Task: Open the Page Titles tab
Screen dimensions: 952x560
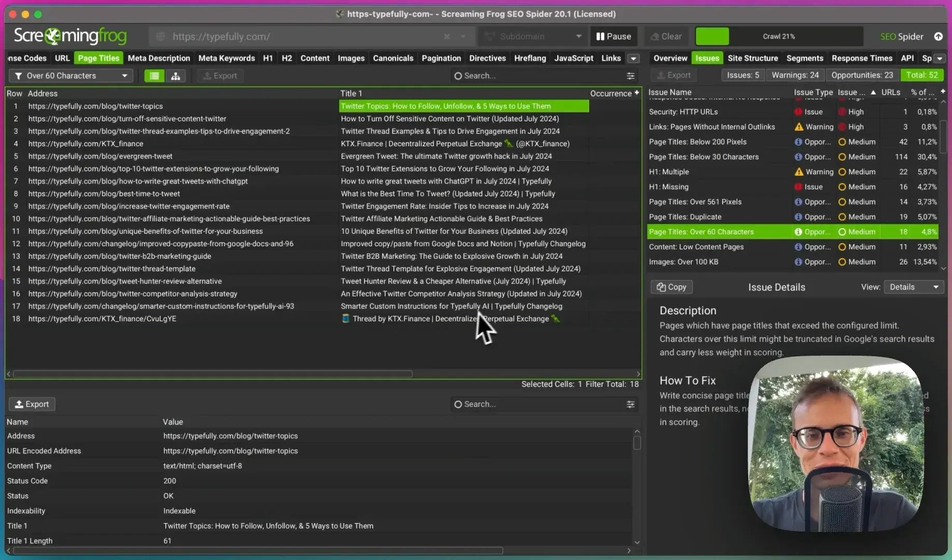Action: (99, 58)
